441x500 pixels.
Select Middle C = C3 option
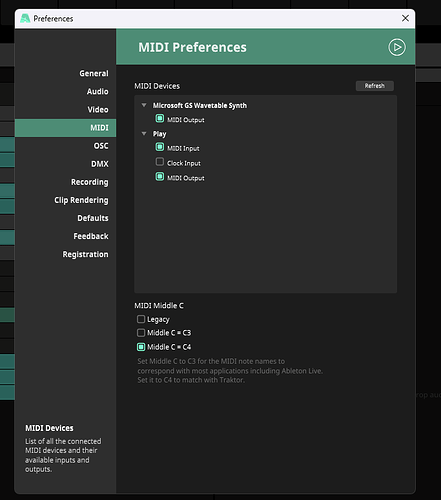coord(141,333)
